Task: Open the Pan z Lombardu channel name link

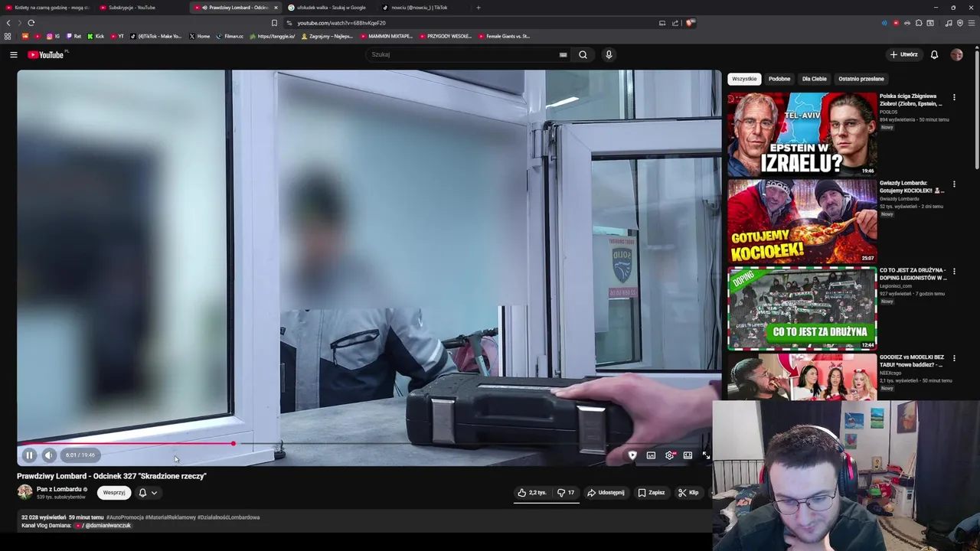Action: coord(59,489)
